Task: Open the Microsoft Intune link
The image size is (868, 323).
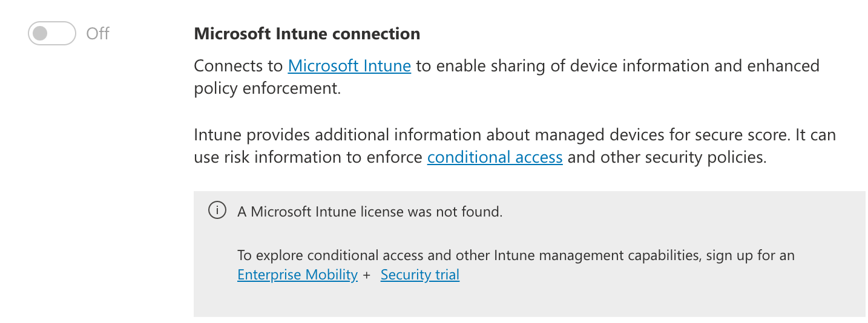Action: (x=349, y=65)
